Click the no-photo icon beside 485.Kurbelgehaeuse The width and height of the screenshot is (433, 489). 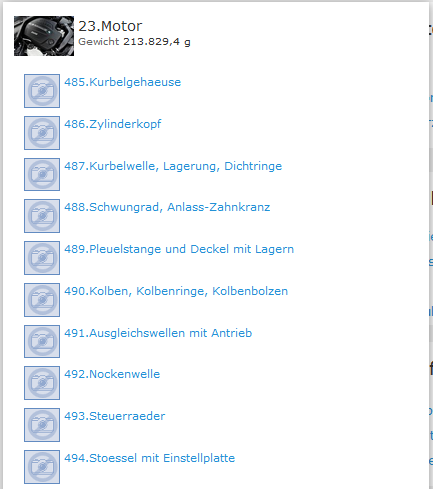pos(42,91)
